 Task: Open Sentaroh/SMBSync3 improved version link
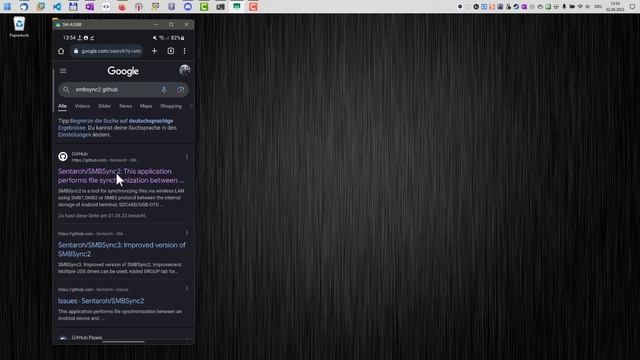coord(122,249)
